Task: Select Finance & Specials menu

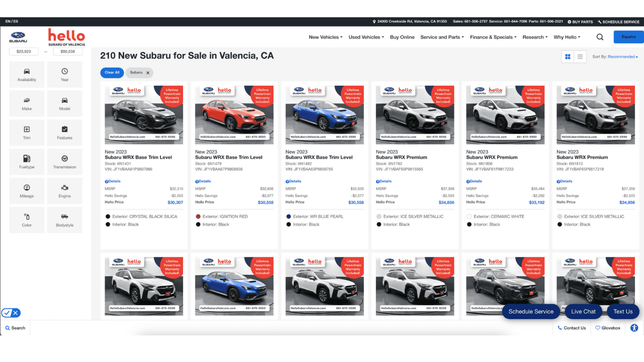Action: [x=493, y=37]
